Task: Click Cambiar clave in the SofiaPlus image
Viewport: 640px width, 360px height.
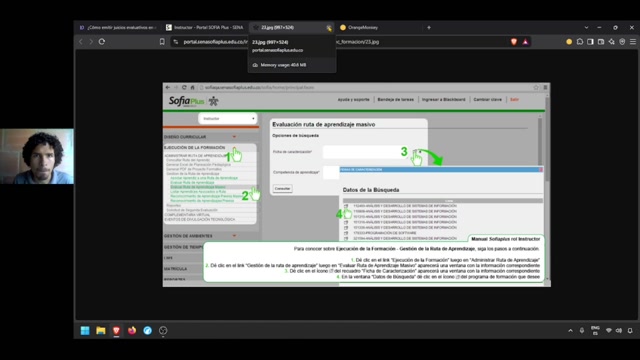Action: pos(487,100)
